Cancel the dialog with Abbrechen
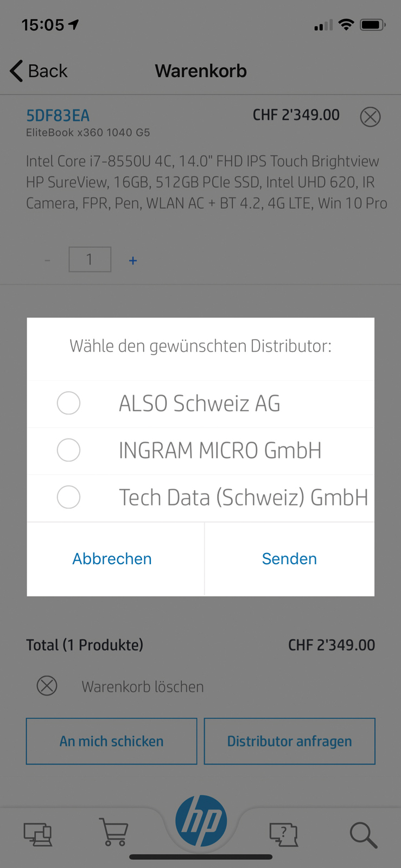The image size is (401, 868). click(x=112, y=559)
